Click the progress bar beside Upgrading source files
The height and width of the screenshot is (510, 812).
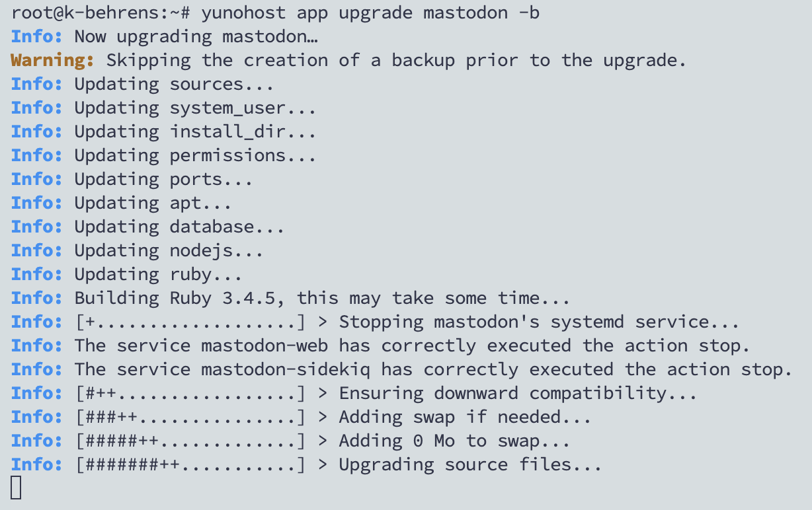click(190, 465)
